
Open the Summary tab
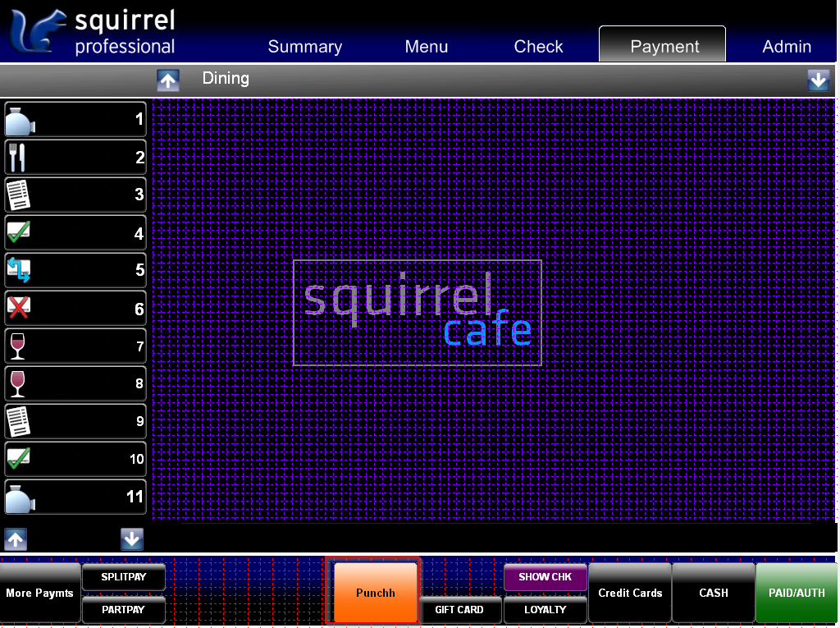pos(305,47)
